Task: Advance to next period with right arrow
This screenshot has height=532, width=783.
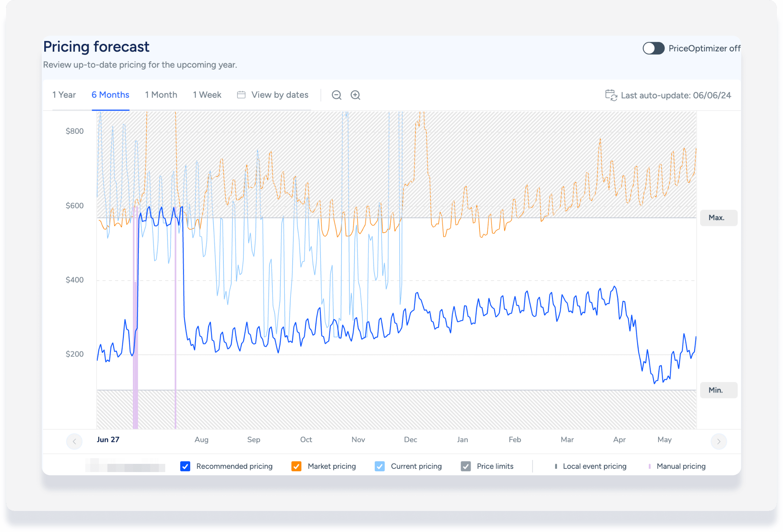Action: coord(718,441)
